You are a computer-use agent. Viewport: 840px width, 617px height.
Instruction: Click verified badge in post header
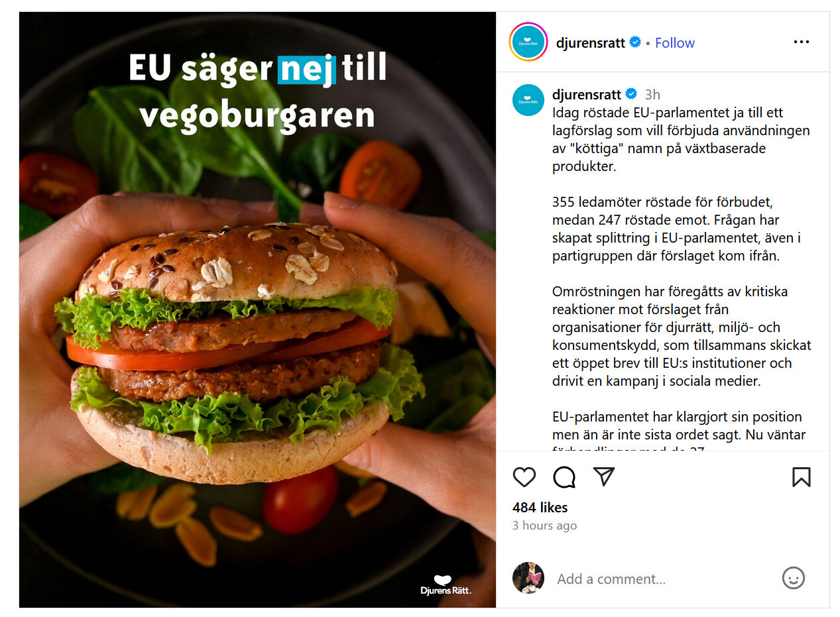tap(635, 42)
